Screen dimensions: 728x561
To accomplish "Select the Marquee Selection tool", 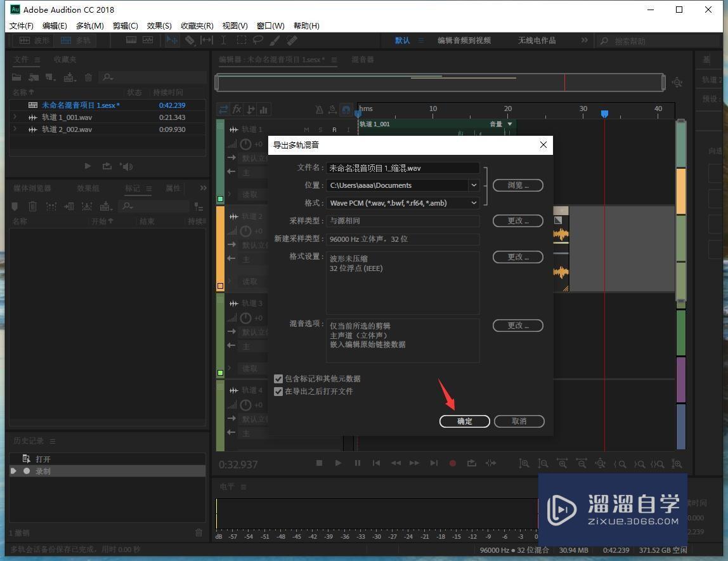I will coord(242,41).
